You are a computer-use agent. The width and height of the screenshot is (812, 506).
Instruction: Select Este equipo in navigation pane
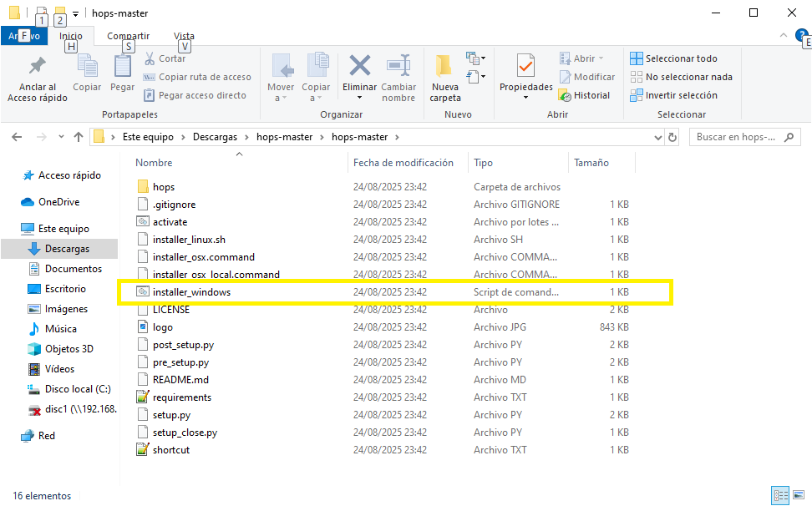click(55, 229)
